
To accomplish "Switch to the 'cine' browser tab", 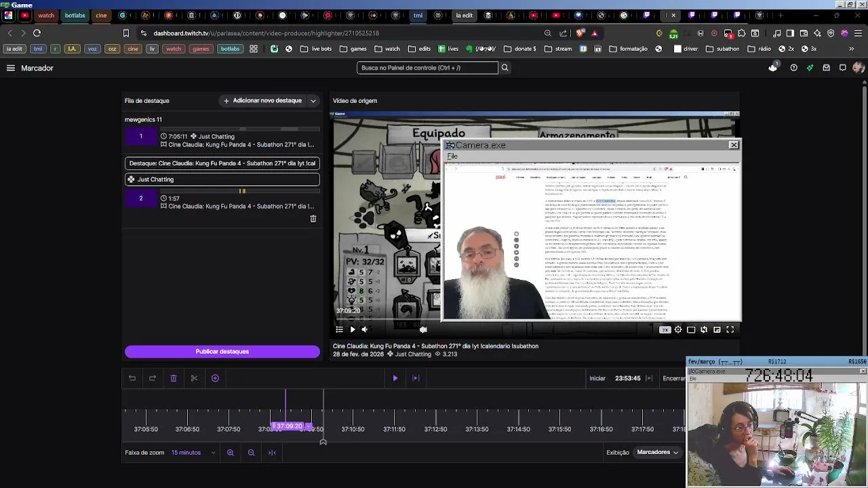I will point(101,15).
